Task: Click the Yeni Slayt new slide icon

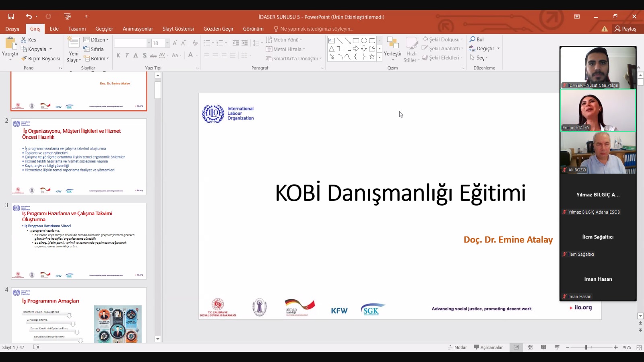Action: pyautogui.click(x=74, y=43)
